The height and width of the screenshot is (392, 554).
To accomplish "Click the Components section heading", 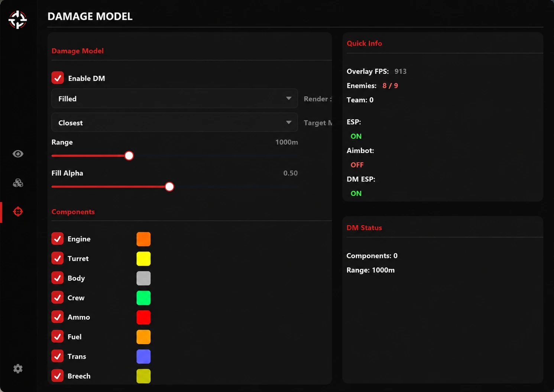I will [73, 211].
